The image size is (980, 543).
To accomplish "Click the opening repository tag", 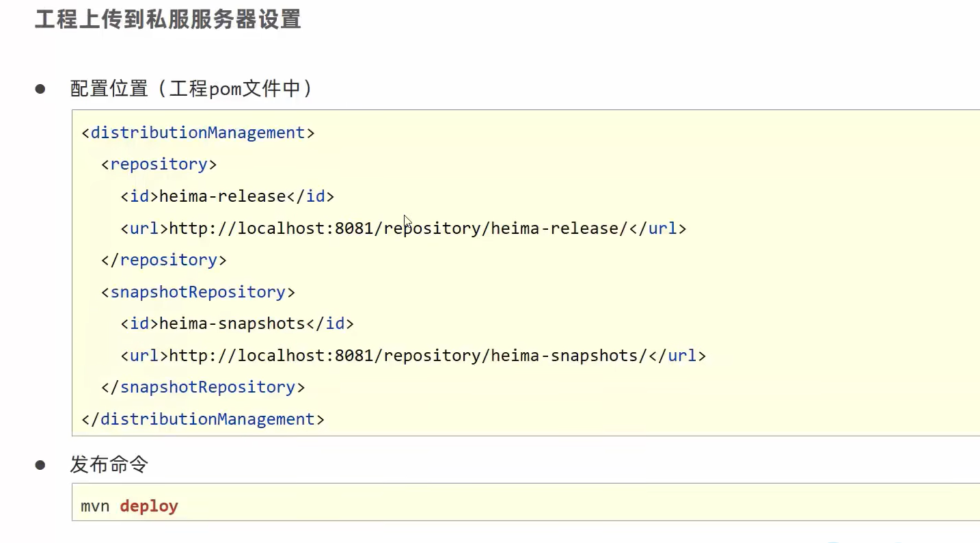I will 159,164.
